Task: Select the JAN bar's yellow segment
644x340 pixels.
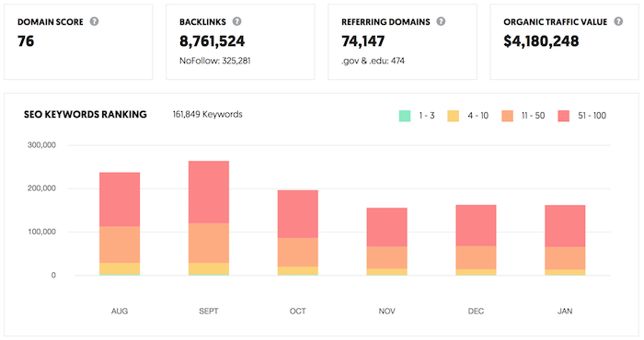Action: (x=565, y=272)
